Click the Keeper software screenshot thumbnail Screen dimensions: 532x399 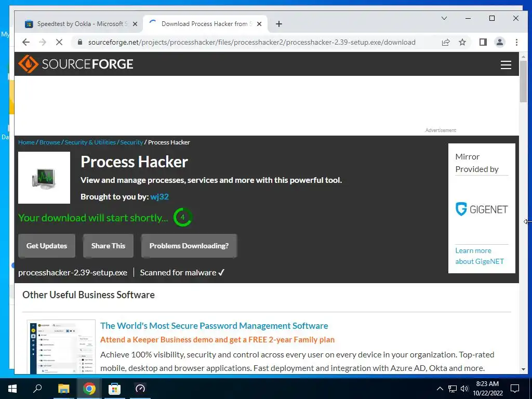[x=61, y=347]
